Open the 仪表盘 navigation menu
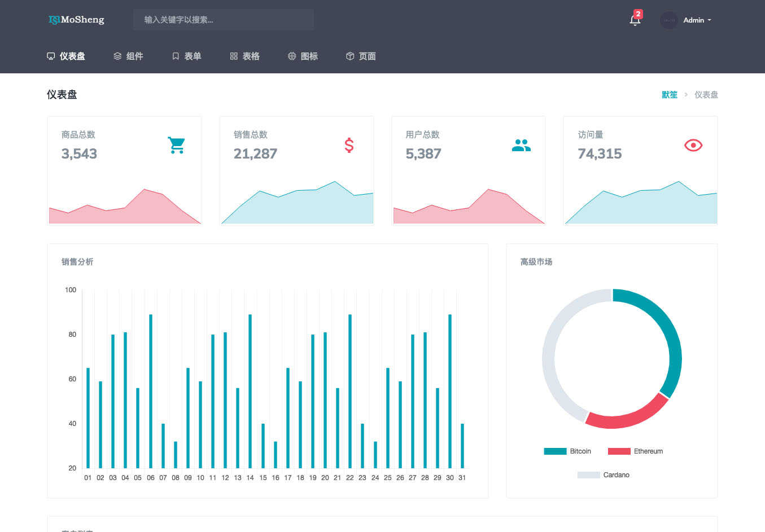 click(x=66, y=56)
